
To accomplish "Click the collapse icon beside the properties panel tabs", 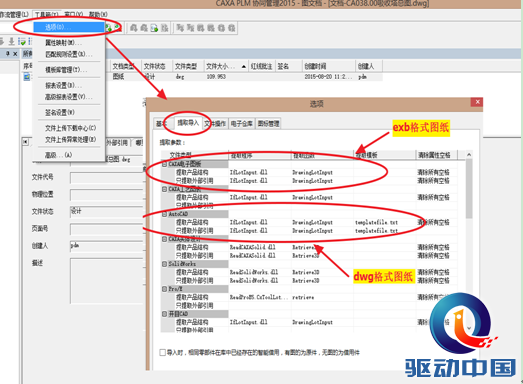I will click(26, 142).
